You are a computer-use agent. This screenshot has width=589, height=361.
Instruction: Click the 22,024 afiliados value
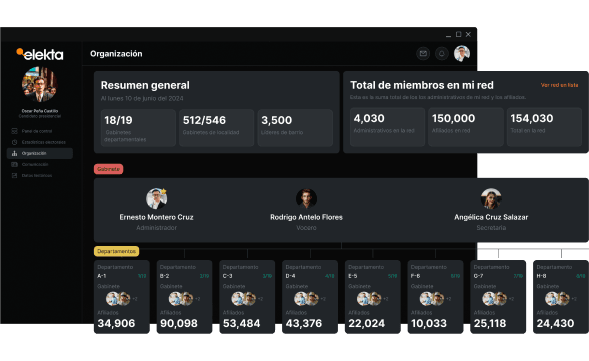tap(367, 323)
